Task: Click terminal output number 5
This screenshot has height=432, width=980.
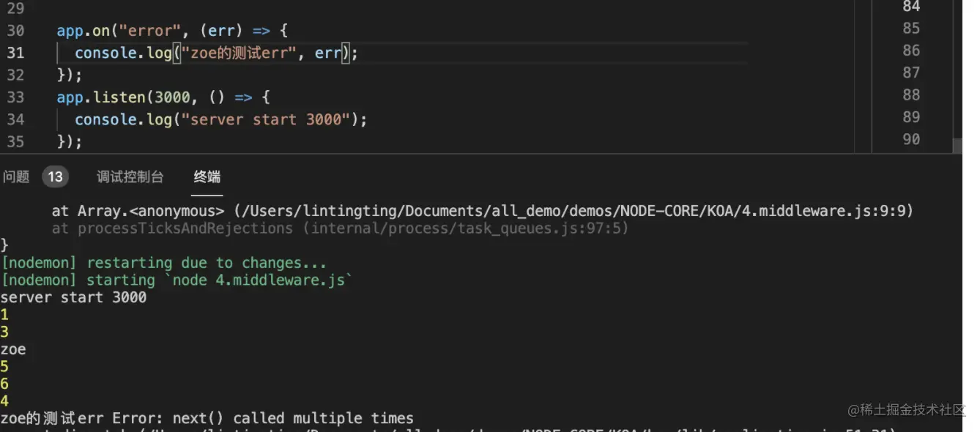Action: point(4,367)
